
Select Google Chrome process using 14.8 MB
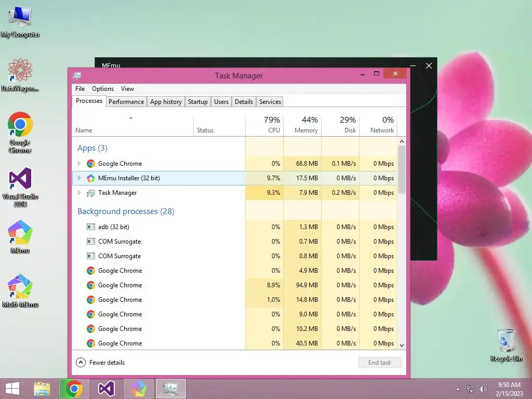click(234, 300)
